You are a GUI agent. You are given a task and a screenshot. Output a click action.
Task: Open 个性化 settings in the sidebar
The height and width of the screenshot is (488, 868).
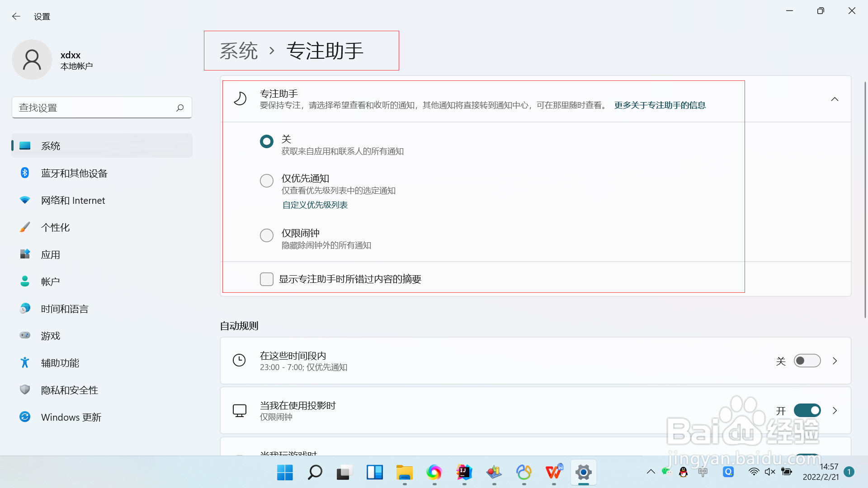[55, 227]
